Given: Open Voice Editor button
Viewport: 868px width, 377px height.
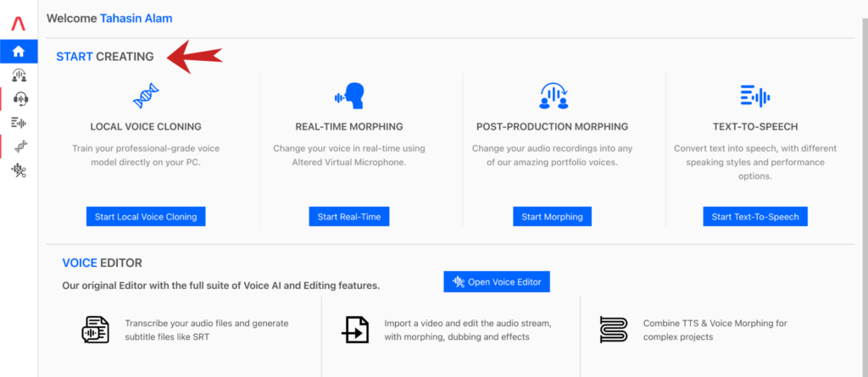Looking at the screenshot, I should point(497,282).
